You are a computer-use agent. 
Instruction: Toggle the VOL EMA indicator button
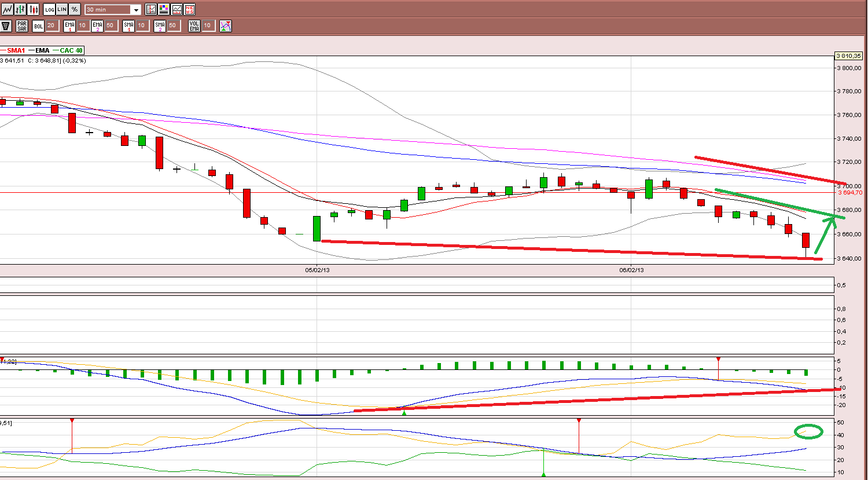(x=194, y=26)
